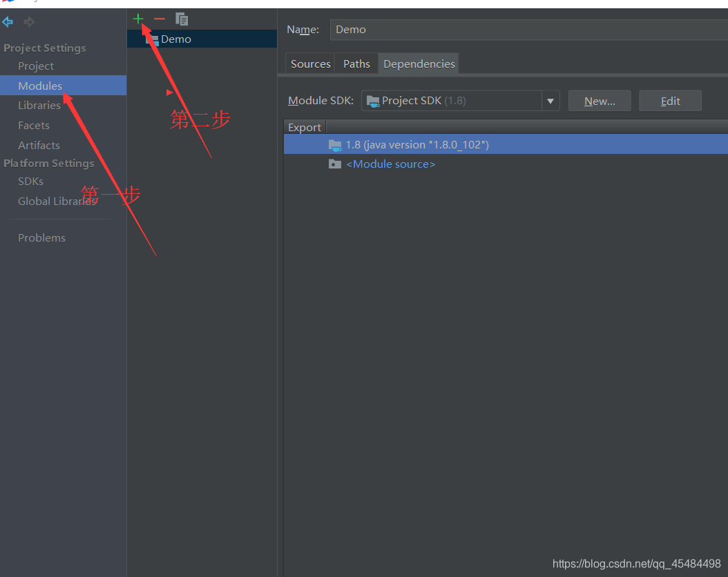This screenshot has width=728, height=577.
Task: Open the Module SDK dropdown
Action: point(550,100)
